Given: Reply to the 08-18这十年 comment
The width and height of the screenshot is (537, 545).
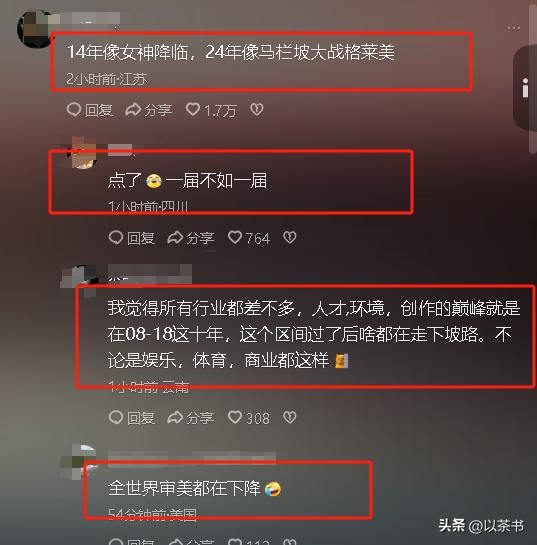Looking at the screenshot, I should (x=132, y=418).
